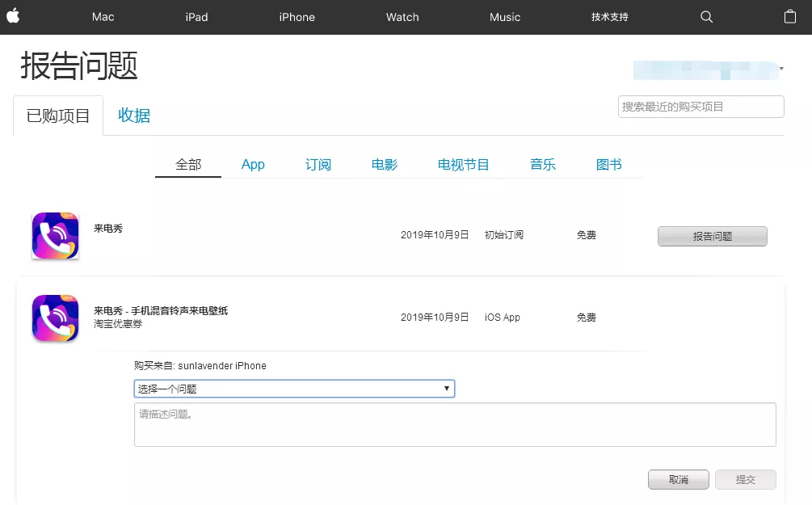The image size is (812, 505).
Task: Click the date in the iOS App row
Action: [x=435, y=317]
